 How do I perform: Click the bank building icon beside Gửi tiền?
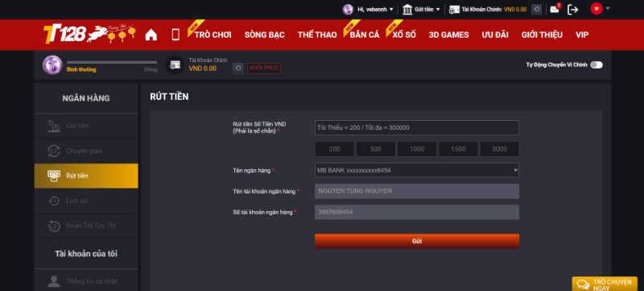coord(407,9)
